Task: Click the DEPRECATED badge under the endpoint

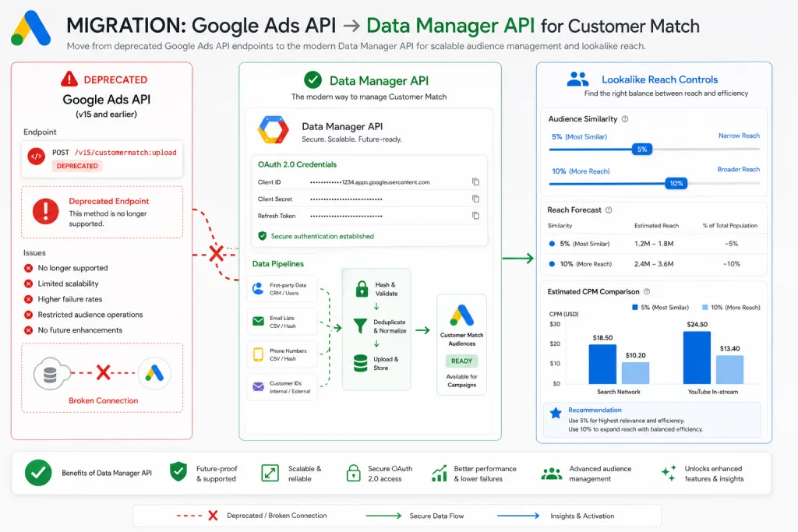Action: coord(77,166)
